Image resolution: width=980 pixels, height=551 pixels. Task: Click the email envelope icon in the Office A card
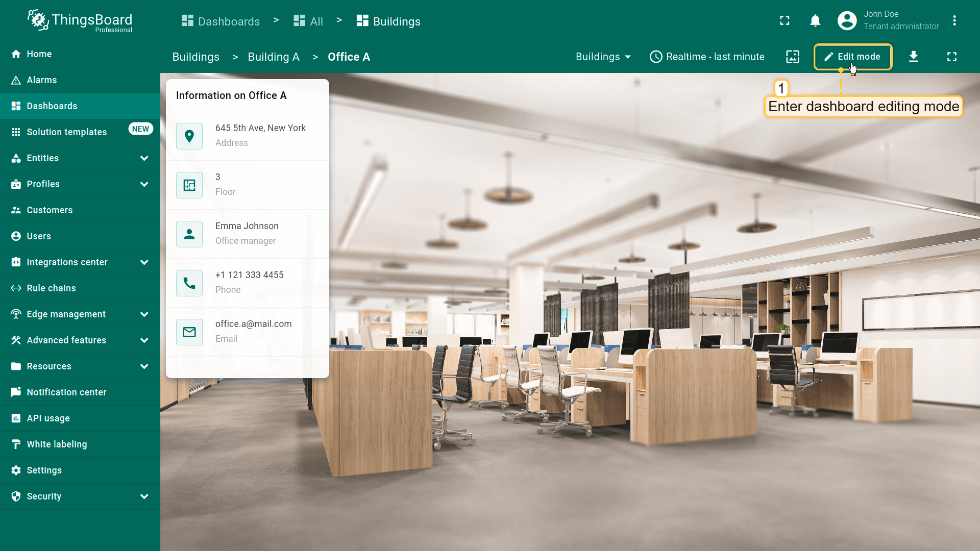tap(189, 332)
